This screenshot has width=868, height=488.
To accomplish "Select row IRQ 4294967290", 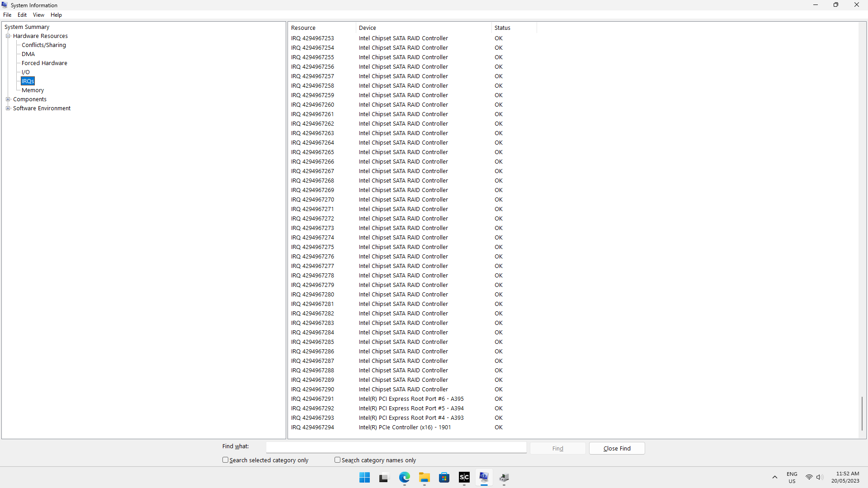I will click(412, 389).
